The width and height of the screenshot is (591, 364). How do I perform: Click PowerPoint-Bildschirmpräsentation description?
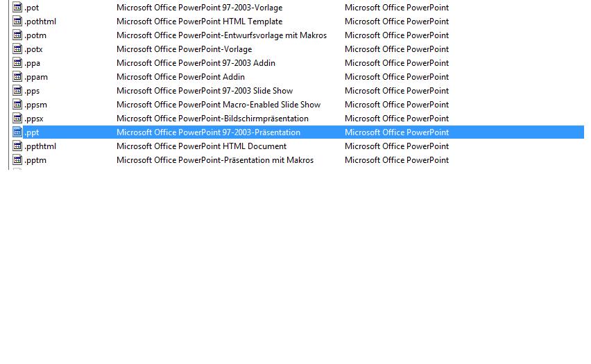pos(212,119)
